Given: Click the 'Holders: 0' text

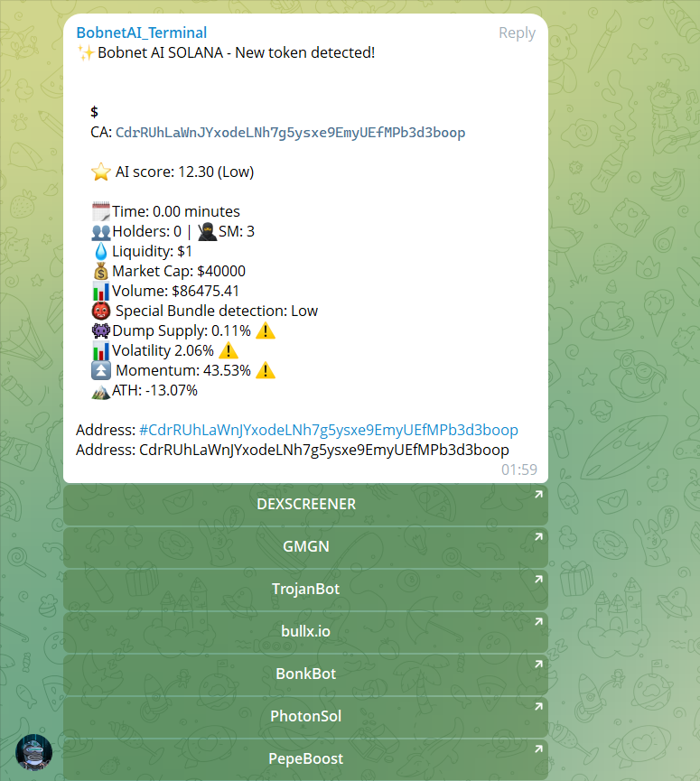Looking at the screenshot, I should 147,232.
